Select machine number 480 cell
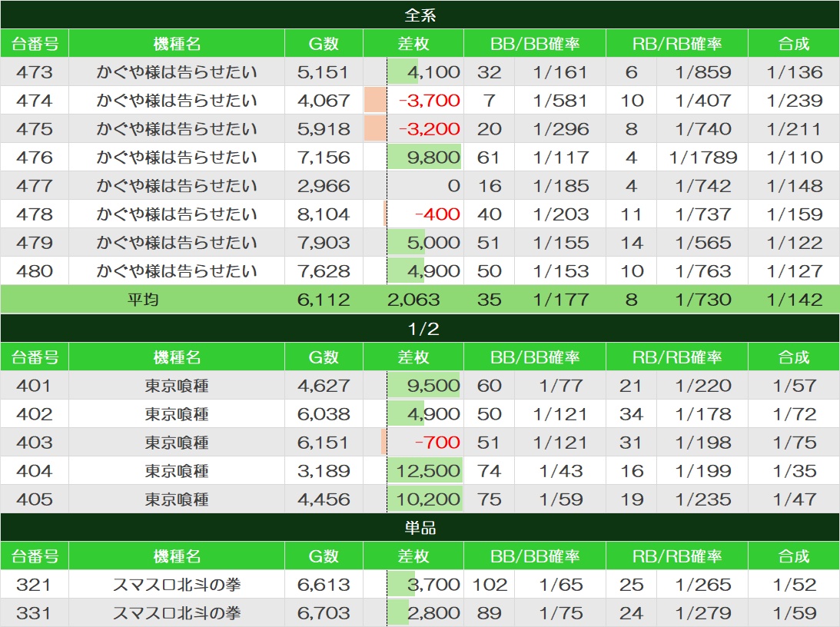 [x=35, y=270]
